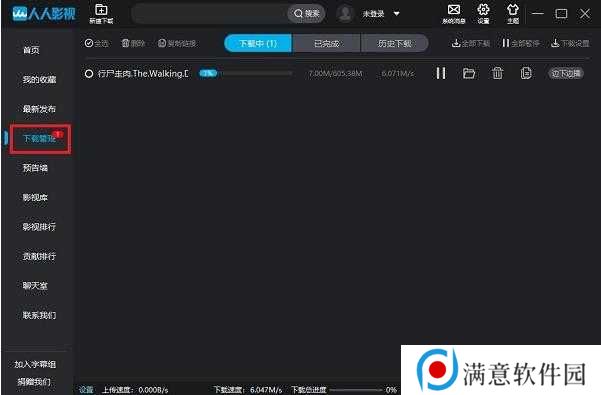Click the third list toolbar button beside 删除
The width and height of the screenshot is (601, 395).
177,43
